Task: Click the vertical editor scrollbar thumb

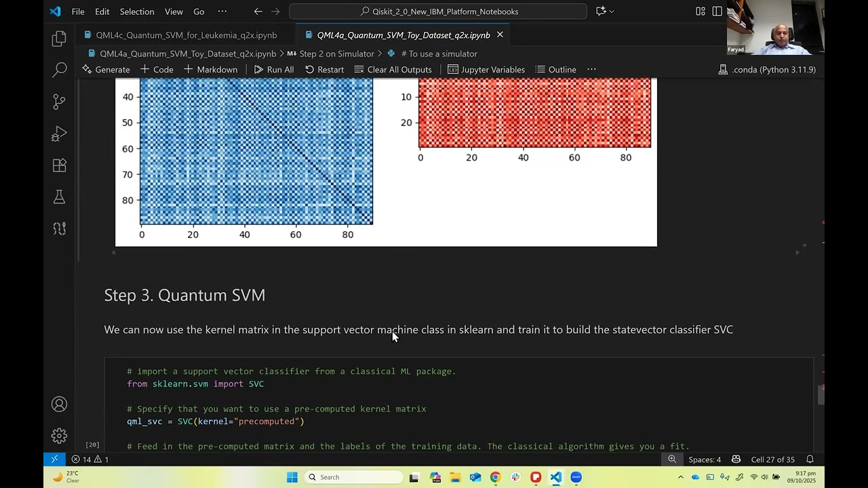Action: coord(821,394)
